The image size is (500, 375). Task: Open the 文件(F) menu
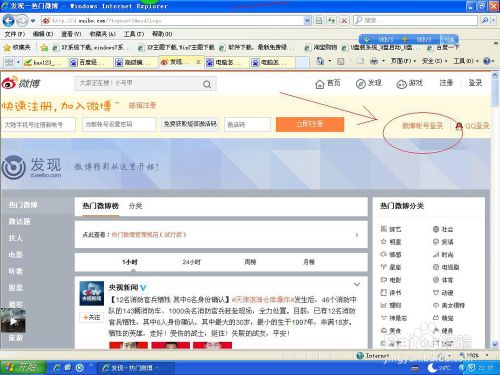coord(15,34)
